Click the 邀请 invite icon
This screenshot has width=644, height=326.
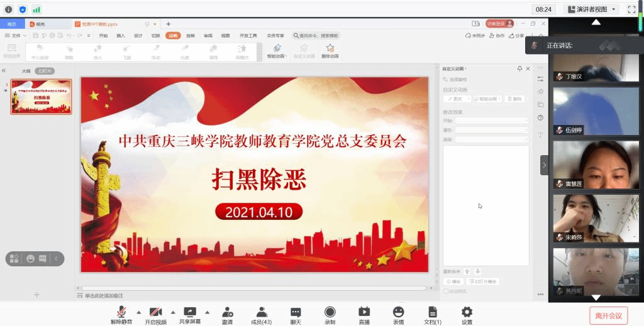point(227,312)
